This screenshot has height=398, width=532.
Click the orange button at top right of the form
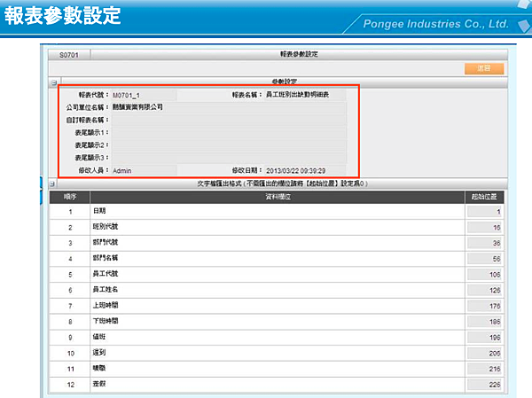(x=484, y=68)
